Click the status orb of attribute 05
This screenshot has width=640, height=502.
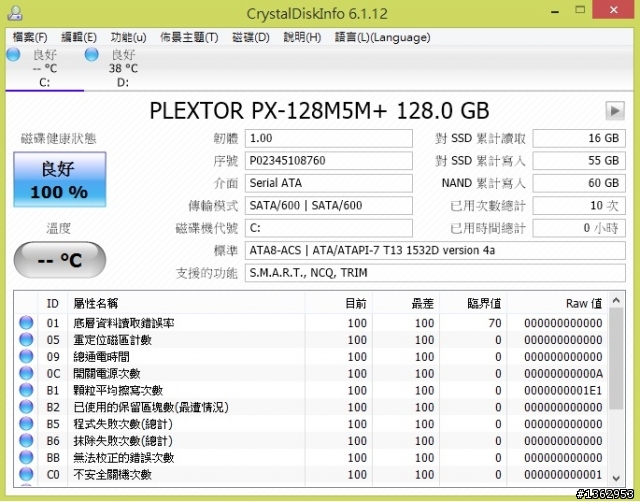pyautogui.click(x=26, y=340)
